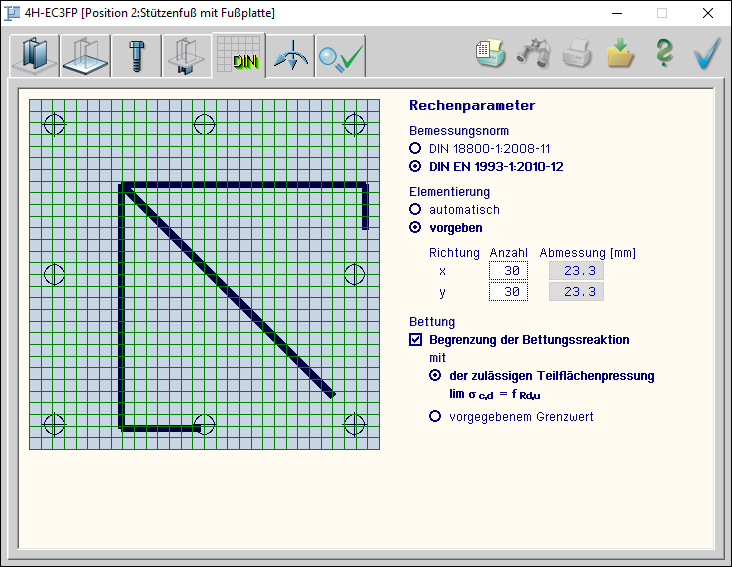Image resolution: width=732 pixels, height=567 pixels.
Task: Select DIN 18800-1:2008-11 design standard
Action: [416, 148]
